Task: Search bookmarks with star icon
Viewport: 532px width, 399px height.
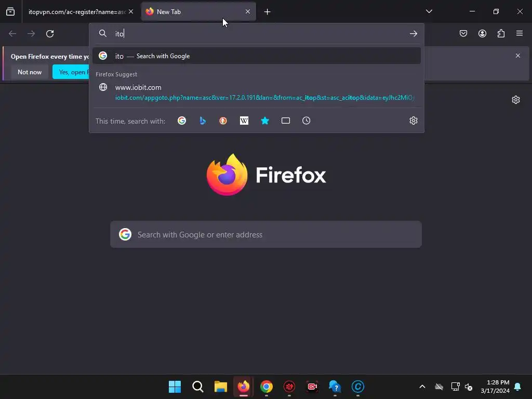Action: (265, 121)
